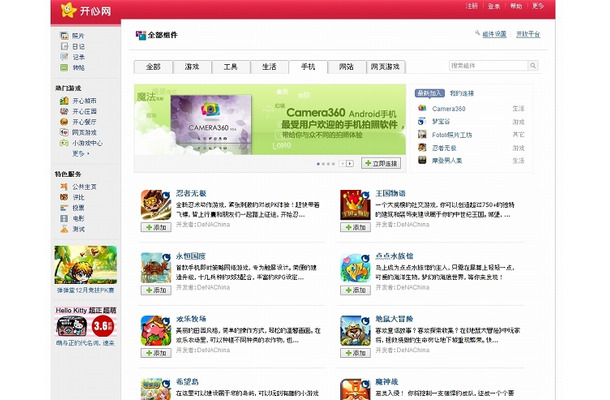Image resolution: width=610 pixels, height=400 pixels.
Task: Click the 地鼠大冒险 app icon
Action: [355, 331]
